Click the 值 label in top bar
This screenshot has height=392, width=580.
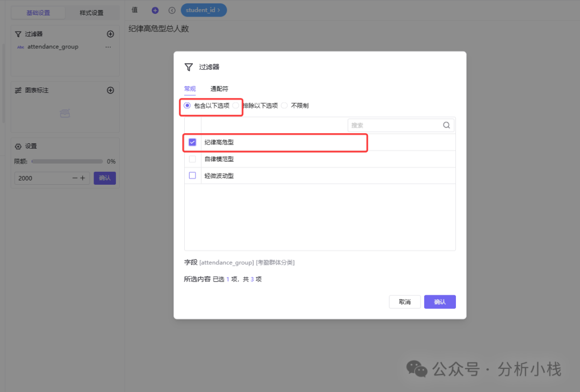pos(135,10)
